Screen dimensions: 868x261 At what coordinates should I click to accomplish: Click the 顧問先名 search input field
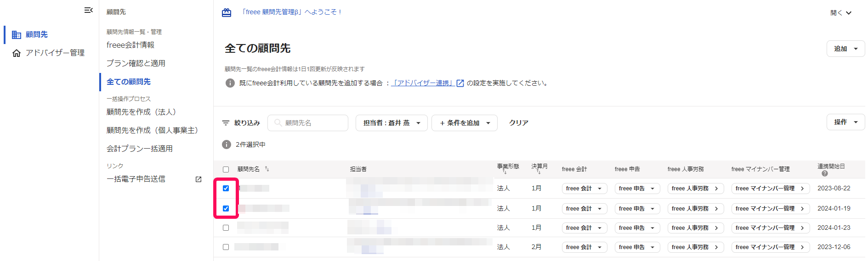click(x=308, y=123)
